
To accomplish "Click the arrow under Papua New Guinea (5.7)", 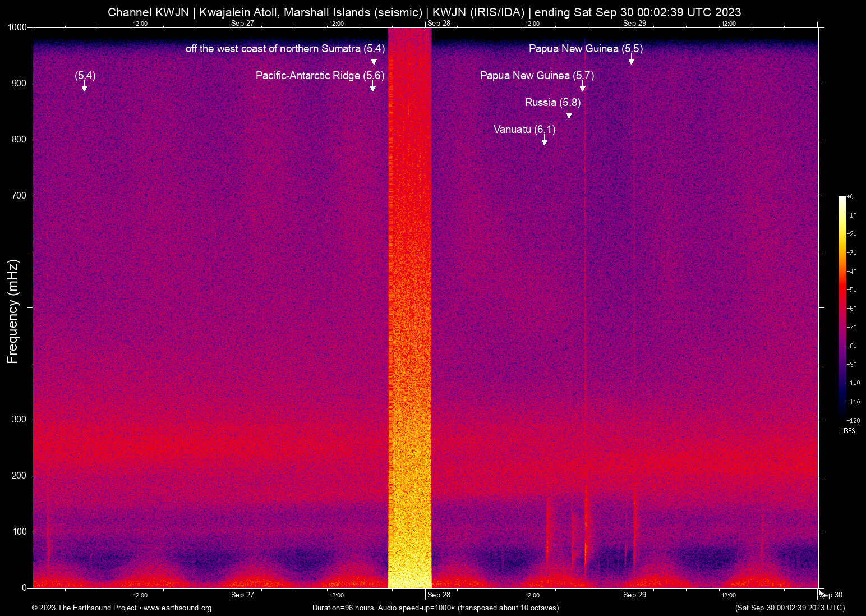I will coord(583,86).
